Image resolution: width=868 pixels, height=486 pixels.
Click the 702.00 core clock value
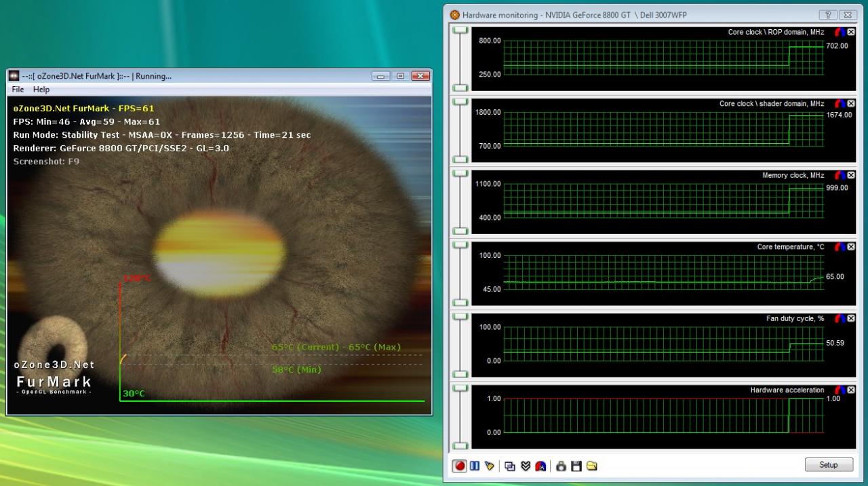click(837, 46)
